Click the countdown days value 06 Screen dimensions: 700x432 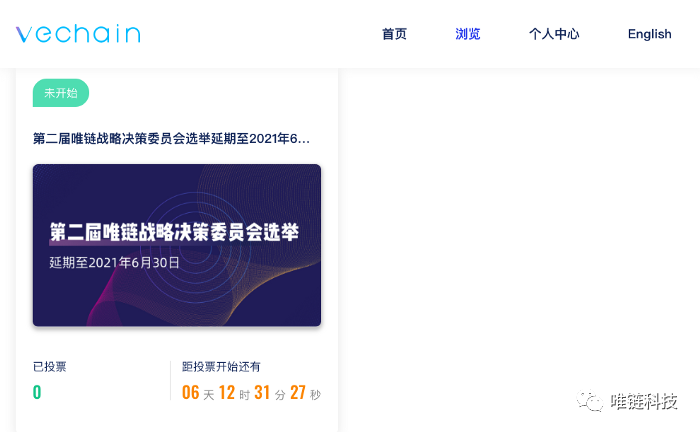click(x=191, y=393)
